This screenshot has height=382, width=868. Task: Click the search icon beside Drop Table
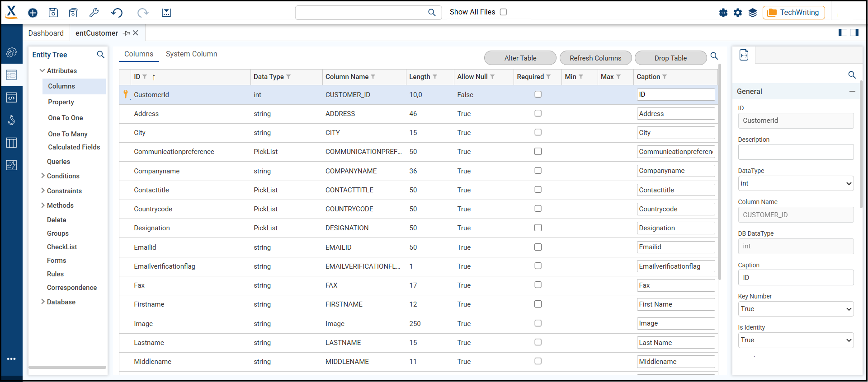click(714, 56)
